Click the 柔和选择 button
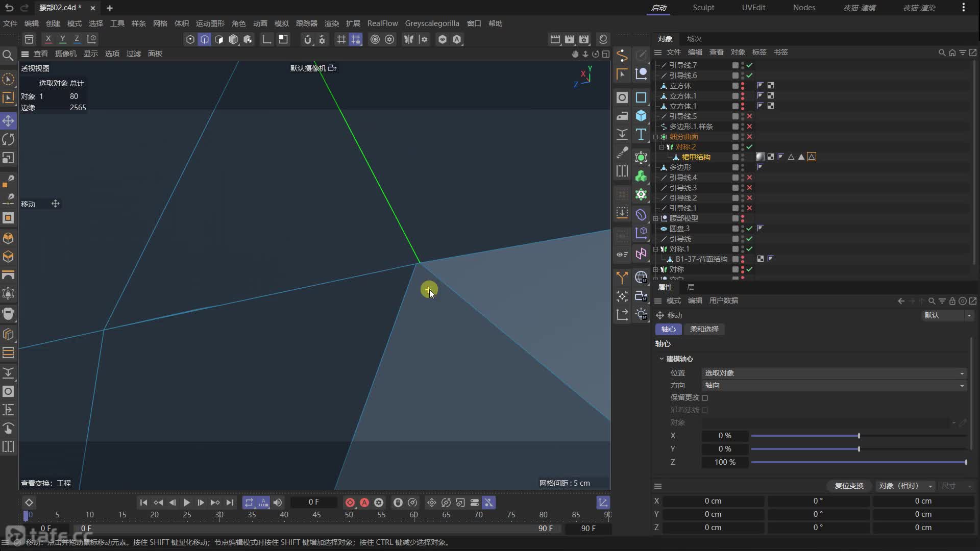Image resolution: width=980 pixels, height=551 pixels. click(704, 329)
